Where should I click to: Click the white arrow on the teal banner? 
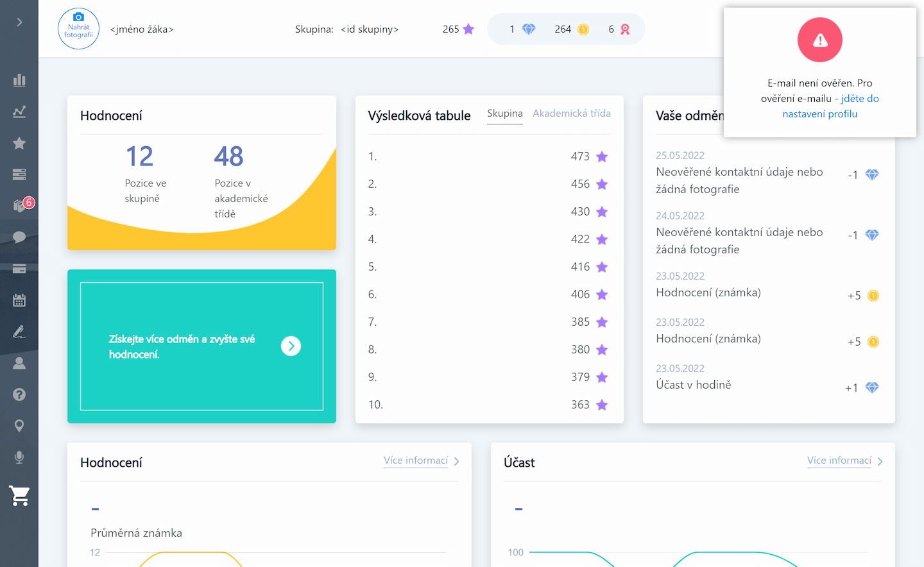pyautogui.click(x=291, y=346)
